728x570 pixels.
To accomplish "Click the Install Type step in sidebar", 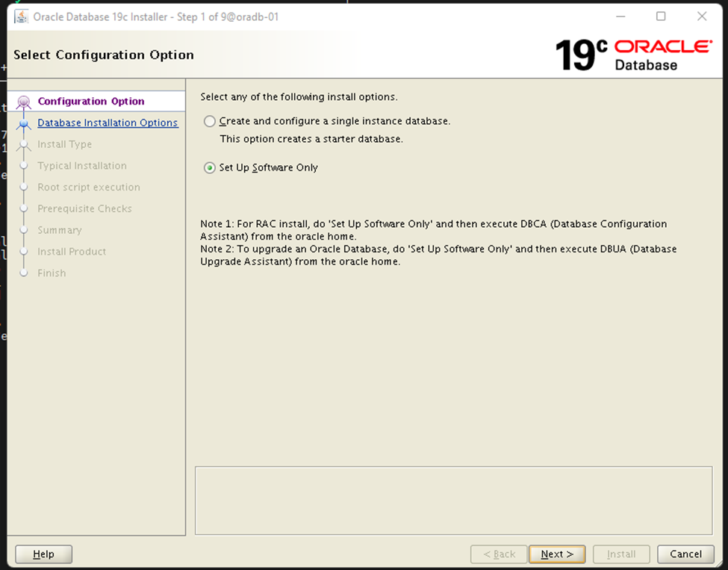I will pyautogui.click(x=64, y=144).
